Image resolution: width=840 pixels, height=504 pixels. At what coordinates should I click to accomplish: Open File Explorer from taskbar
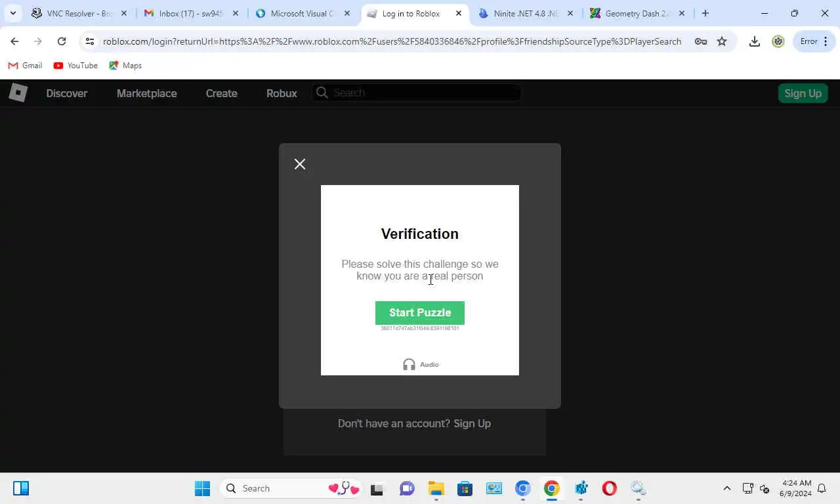[436, 488]
